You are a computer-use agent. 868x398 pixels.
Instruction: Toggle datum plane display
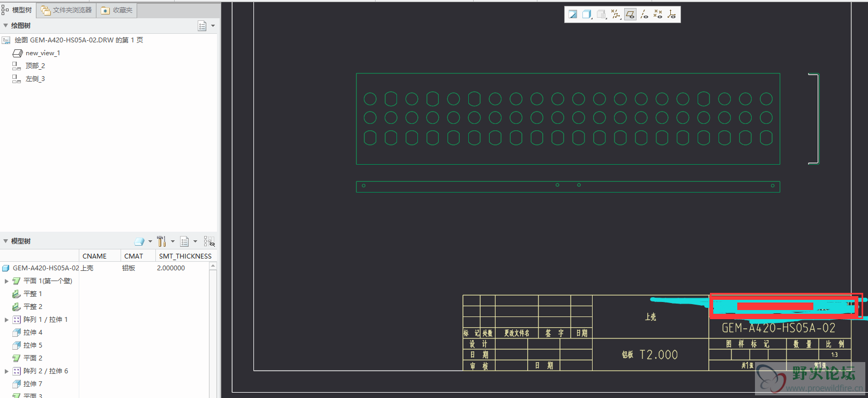point(630,14)
